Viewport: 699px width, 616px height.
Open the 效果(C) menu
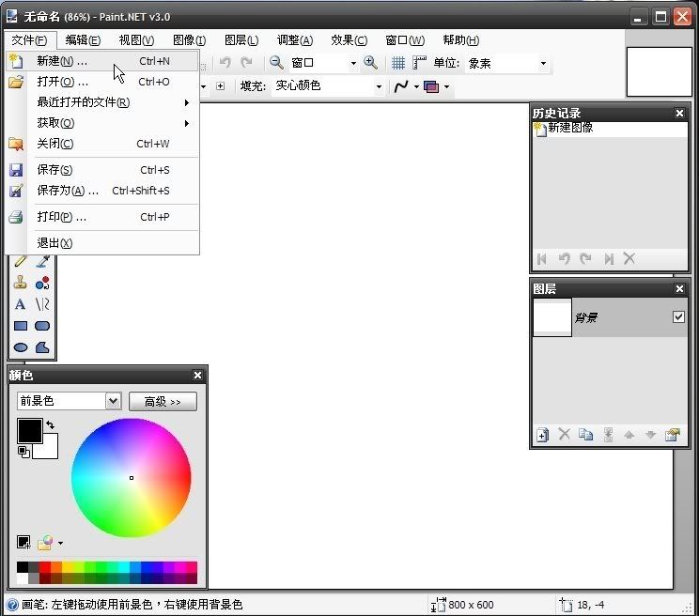[349, 40]
